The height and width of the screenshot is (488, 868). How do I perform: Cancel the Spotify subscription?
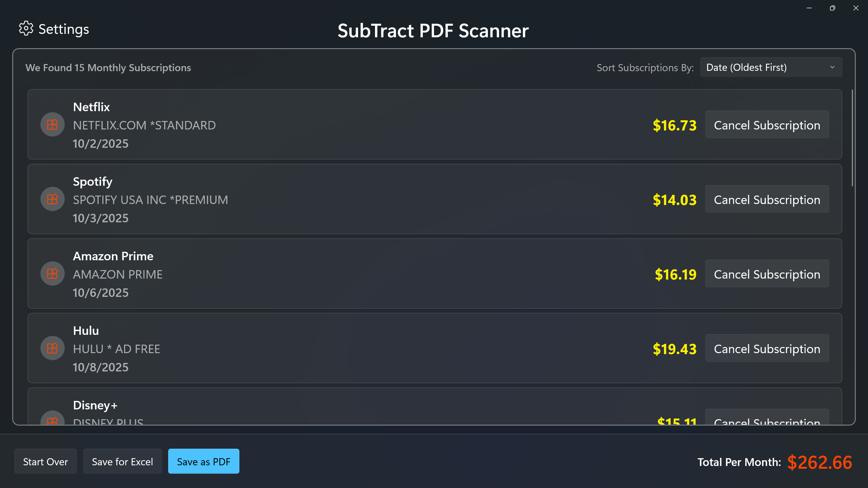pos(767,200)
